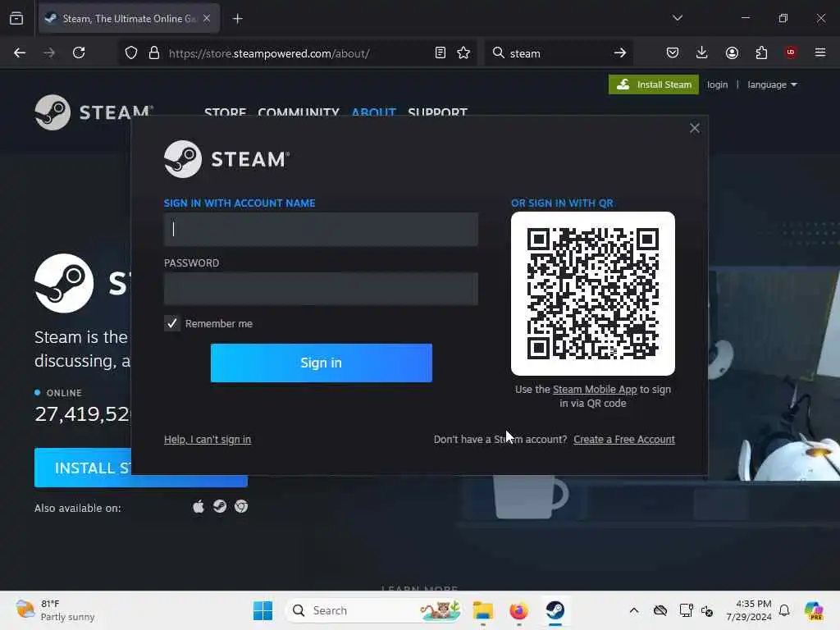Click the site security padlock icon

[154, 53]
